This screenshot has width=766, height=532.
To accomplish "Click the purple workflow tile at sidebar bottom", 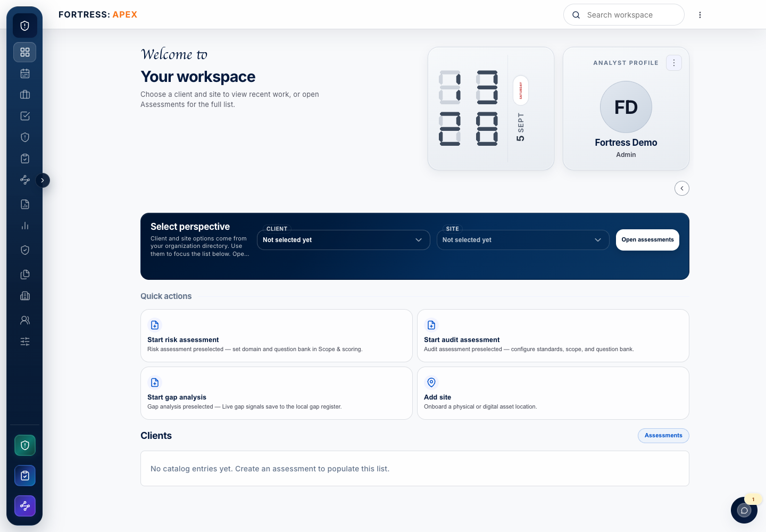I will point(25,506).
